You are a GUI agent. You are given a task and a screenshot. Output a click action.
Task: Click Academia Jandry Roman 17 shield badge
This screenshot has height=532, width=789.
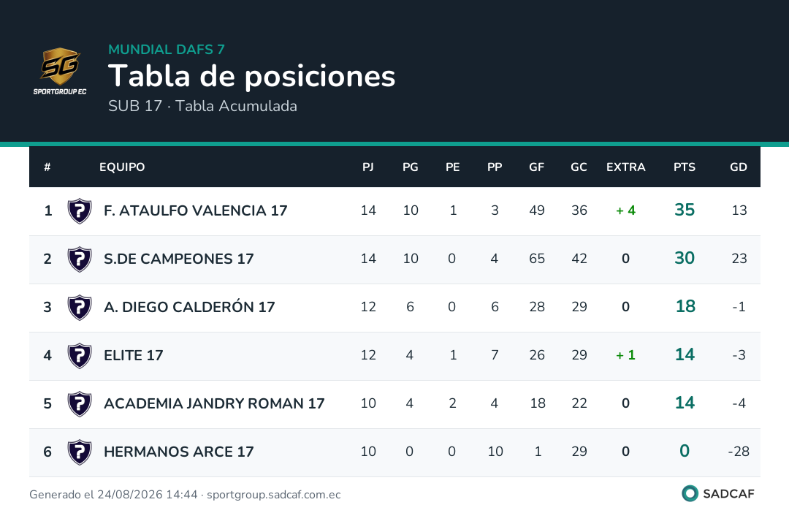click(x=80, y=404)
